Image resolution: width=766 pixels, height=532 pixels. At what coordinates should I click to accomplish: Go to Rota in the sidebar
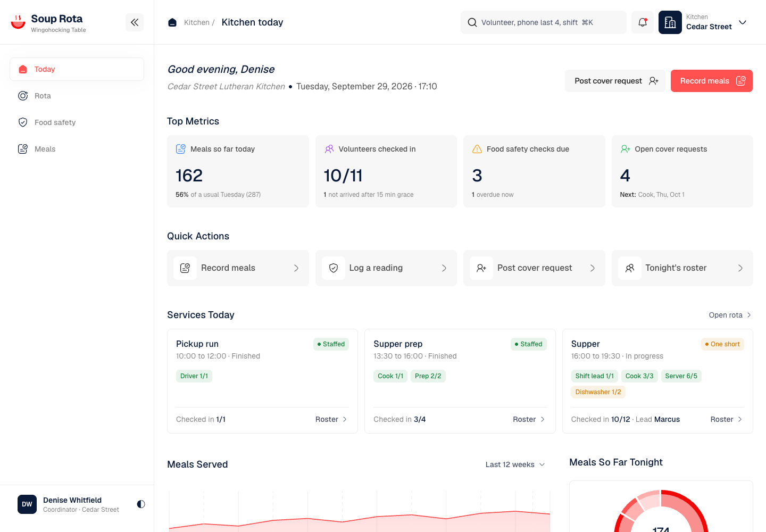tap(77, 96)
